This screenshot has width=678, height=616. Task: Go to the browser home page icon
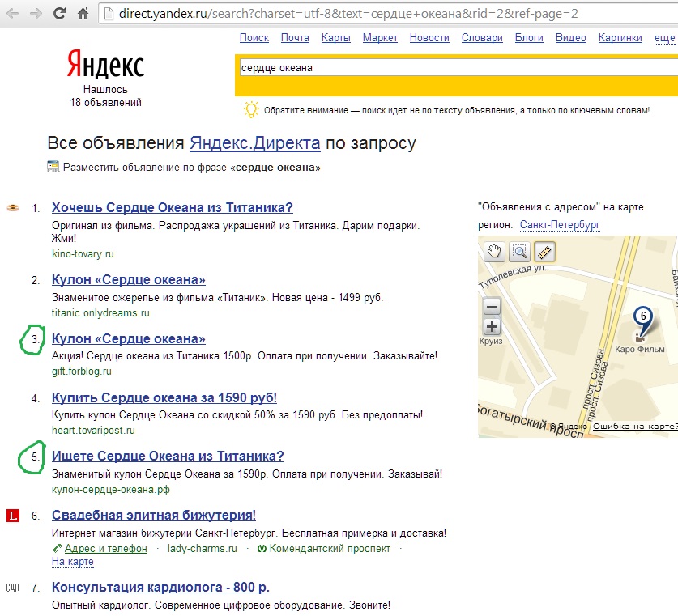(x=83, y=14)
